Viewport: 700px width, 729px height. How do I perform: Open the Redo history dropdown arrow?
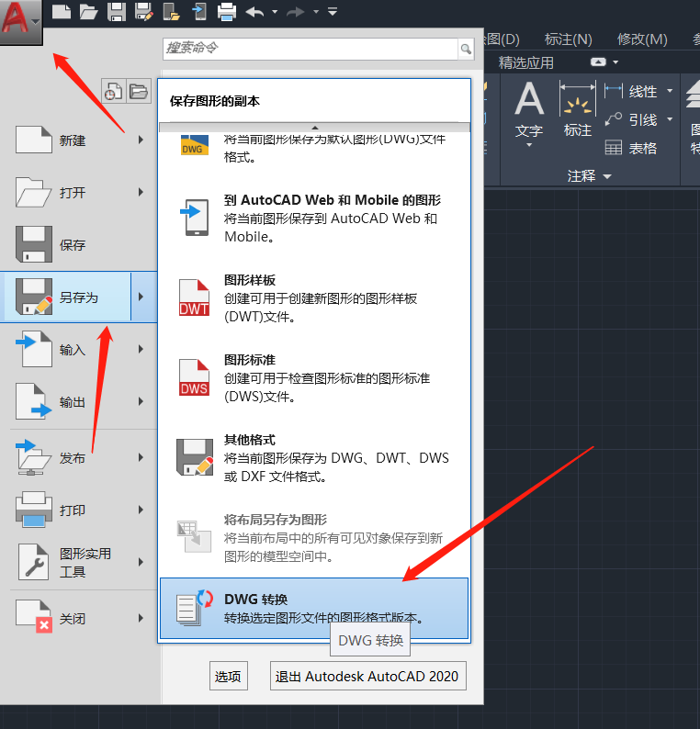pos(316,12)
